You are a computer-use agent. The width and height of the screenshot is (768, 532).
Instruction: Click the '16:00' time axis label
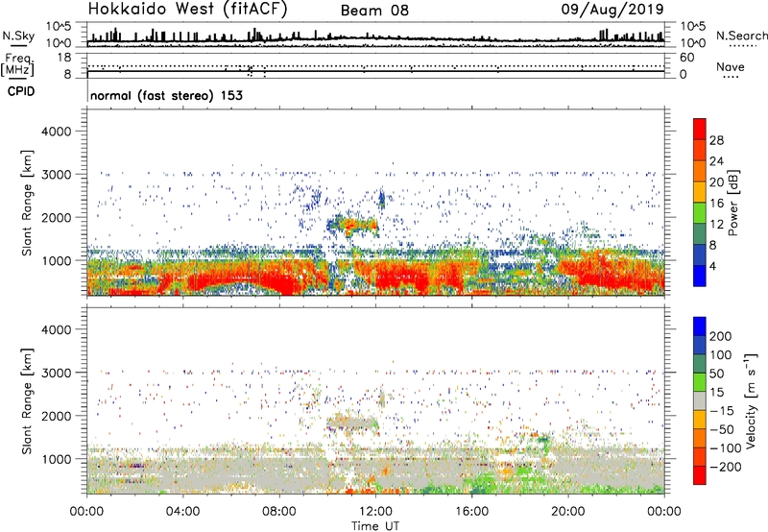471,512
